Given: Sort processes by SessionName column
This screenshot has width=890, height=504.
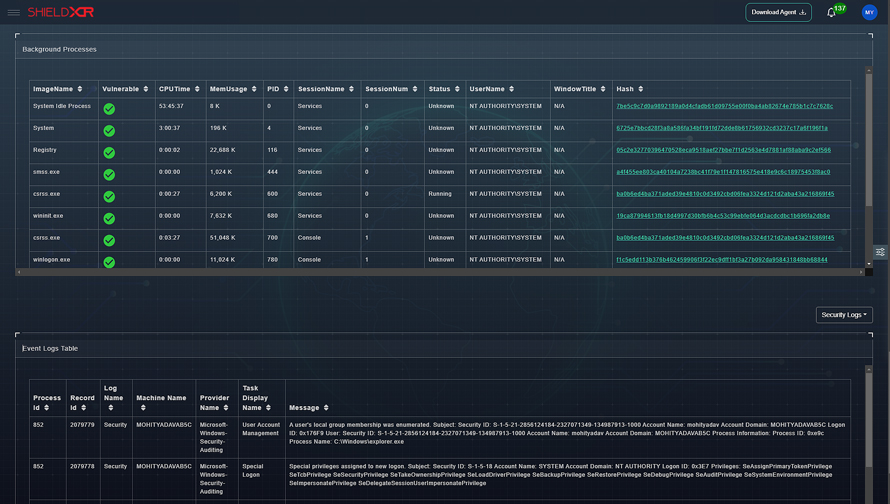Looking at the screenshot, I should 351,89.
